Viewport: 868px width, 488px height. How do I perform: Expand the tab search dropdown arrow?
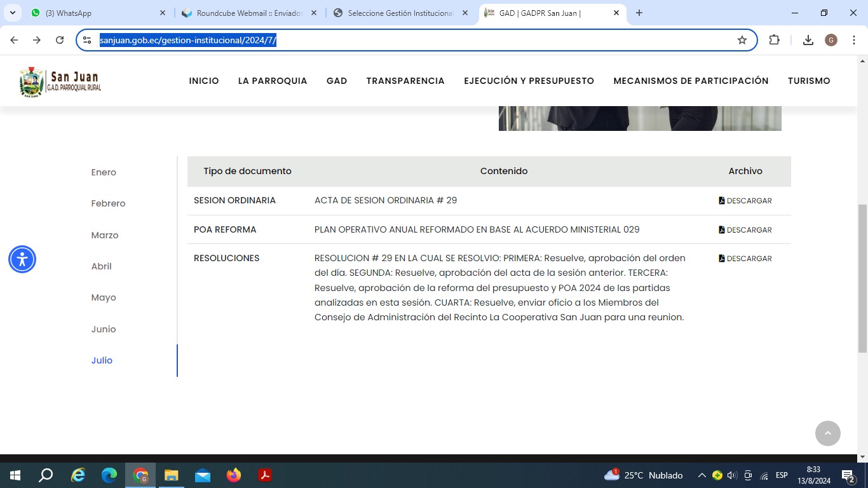point(13,13)
